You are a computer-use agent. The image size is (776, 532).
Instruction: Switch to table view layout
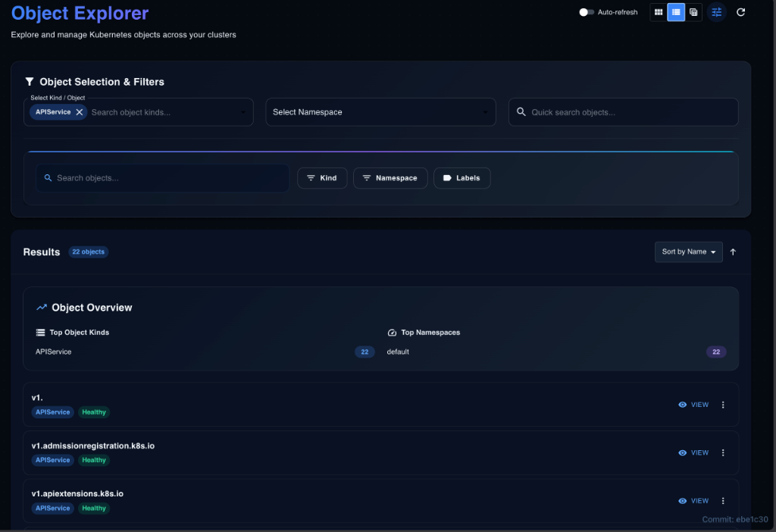693,12
